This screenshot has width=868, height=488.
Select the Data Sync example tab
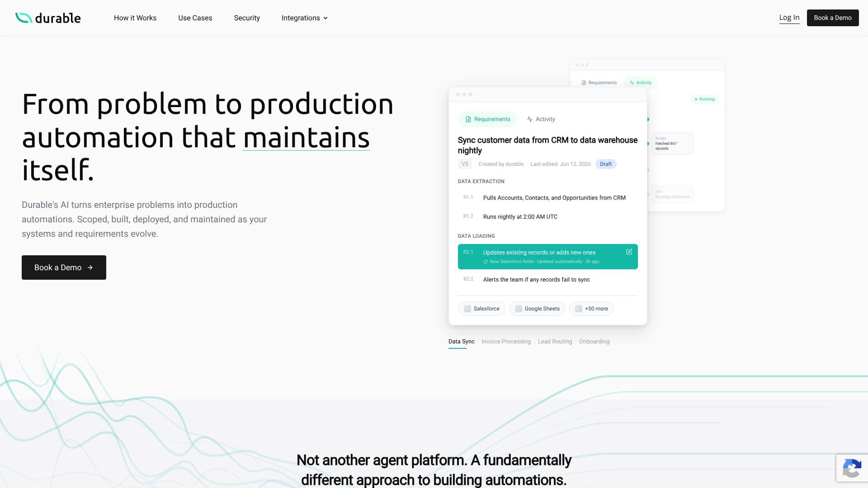tap(461, 342)
